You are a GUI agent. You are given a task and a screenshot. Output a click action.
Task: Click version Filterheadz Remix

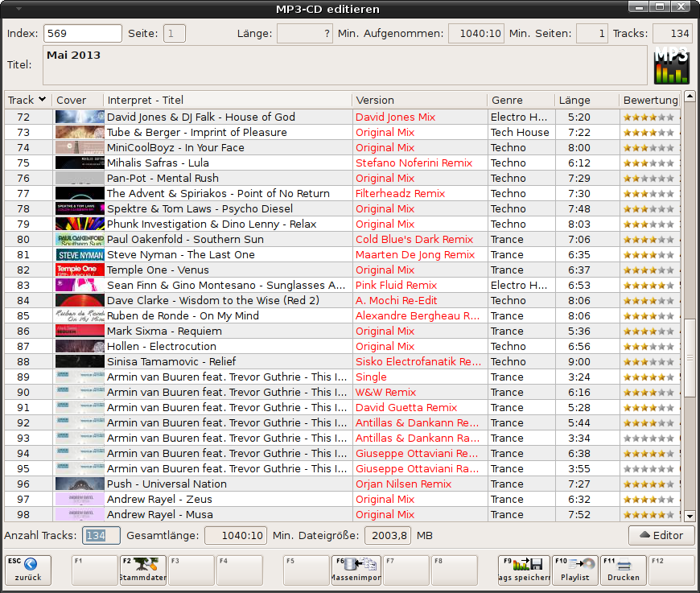(401, 194)
